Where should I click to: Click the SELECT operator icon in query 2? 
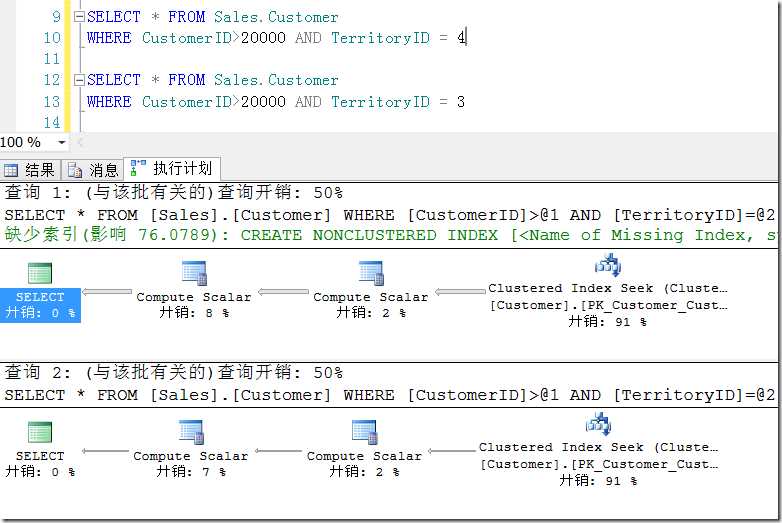pyautogui.click(x=40, y=432)
